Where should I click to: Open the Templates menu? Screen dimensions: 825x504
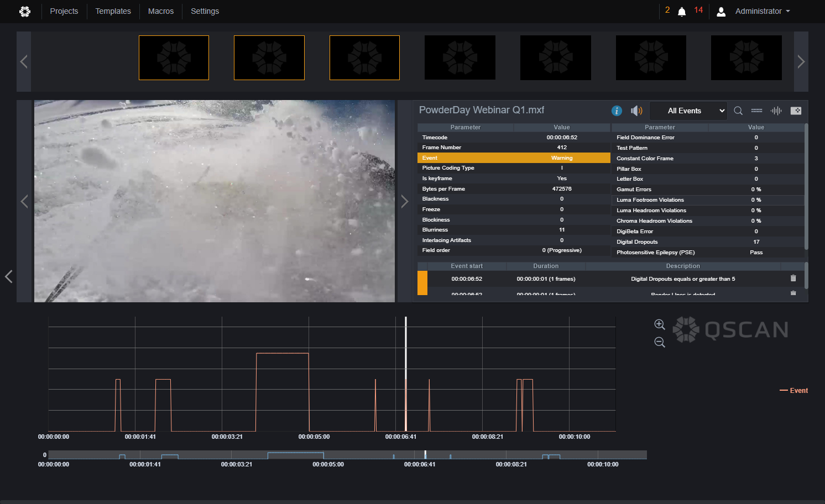click(113, 11)
